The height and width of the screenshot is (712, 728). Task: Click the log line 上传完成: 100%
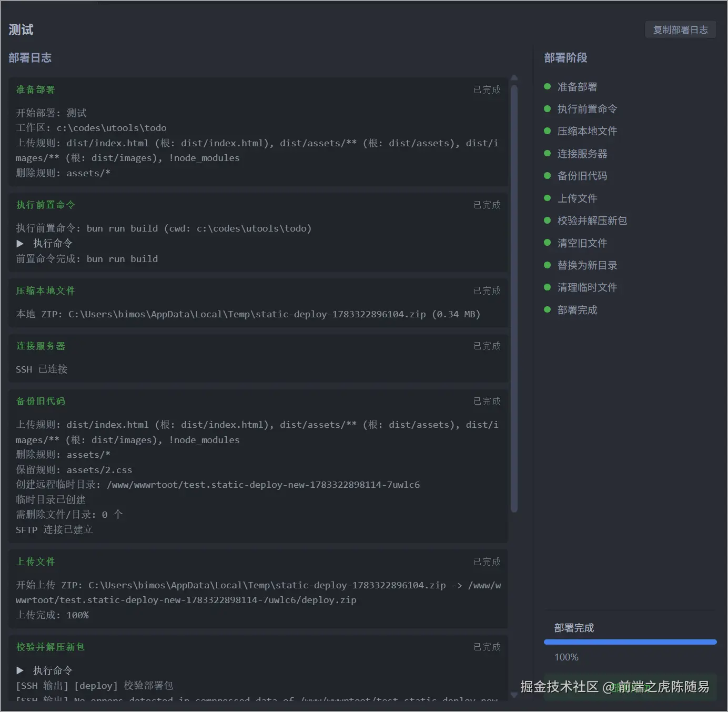click(52, 615)
